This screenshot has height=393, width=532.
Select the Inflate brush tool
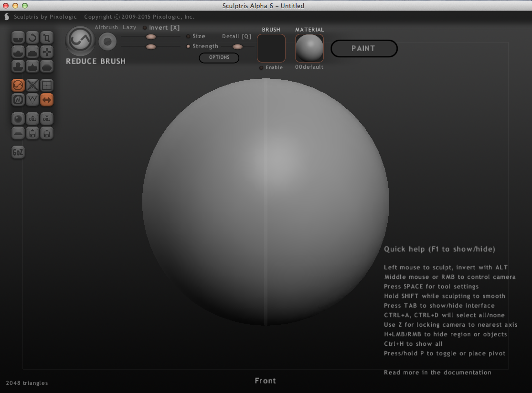click(x=18, y=66)
